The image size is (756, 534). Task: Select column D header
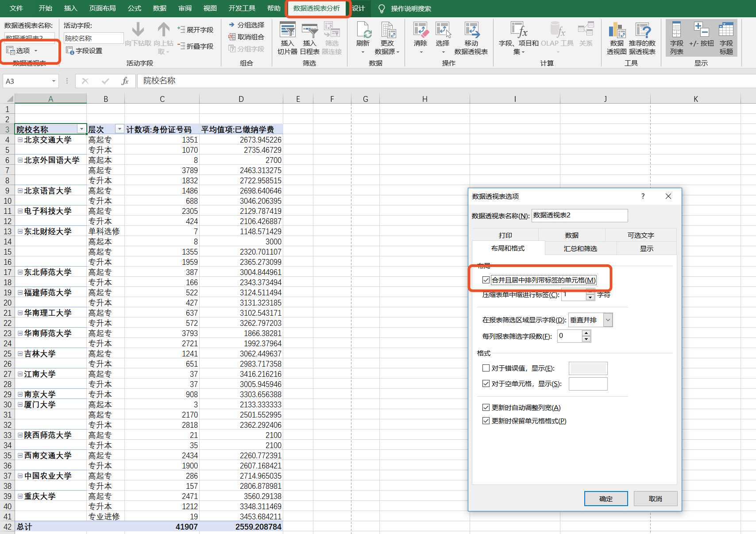click(241, 99)
